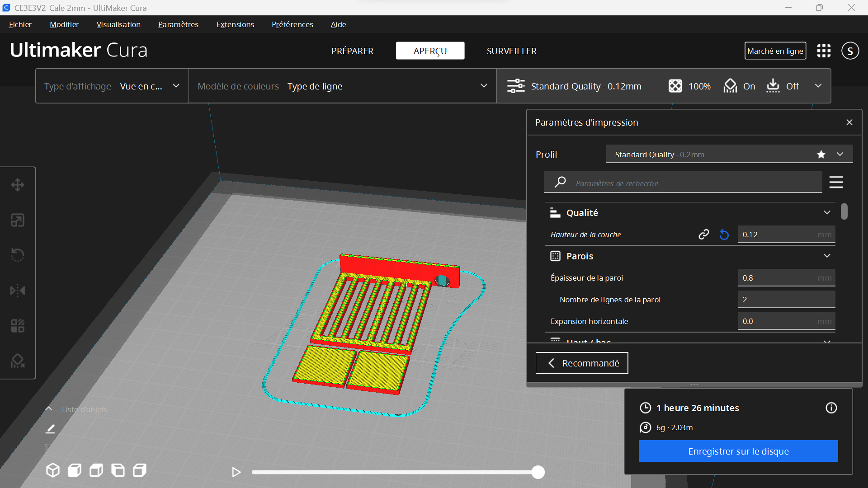Select the Scale tool in left toolbar

(x=18, y=220)
